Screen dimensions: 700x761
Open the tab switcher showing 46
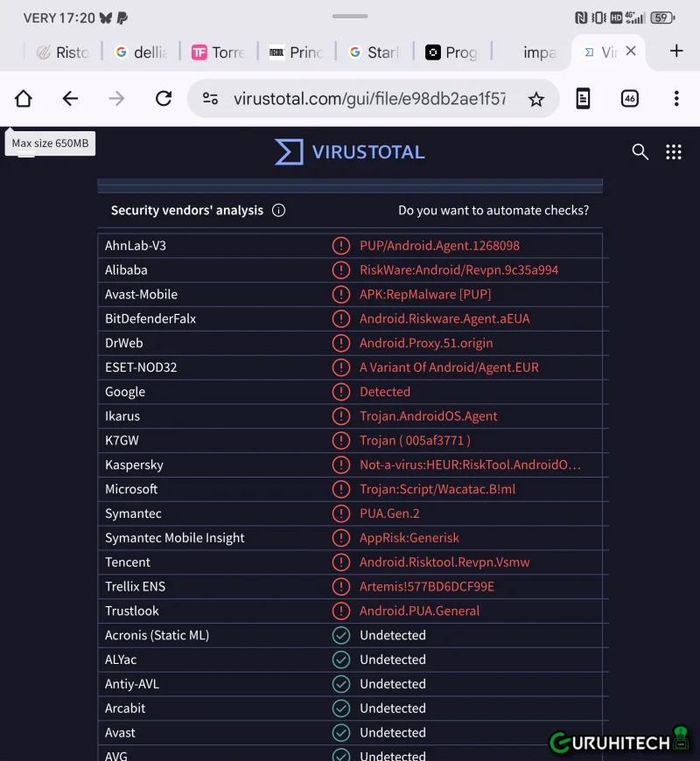(x=629, y=99)
